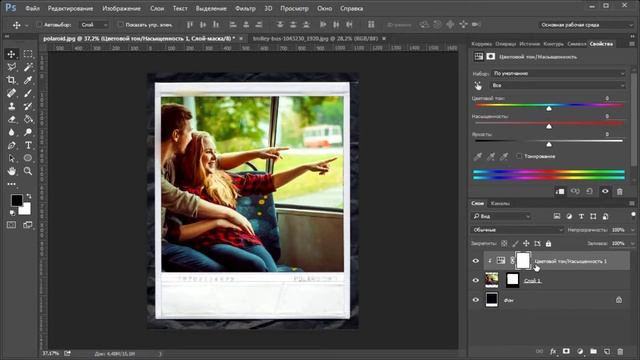Open the Слой auto-select dropdown
The width and height of the screenshot is (640, 360).
(94, 25)
